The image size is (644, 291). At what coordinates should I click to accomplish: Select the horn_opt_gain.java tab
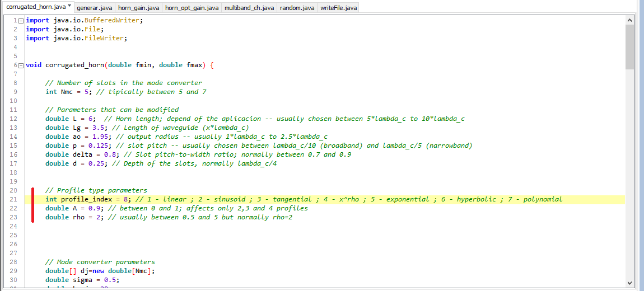(192, 8)
